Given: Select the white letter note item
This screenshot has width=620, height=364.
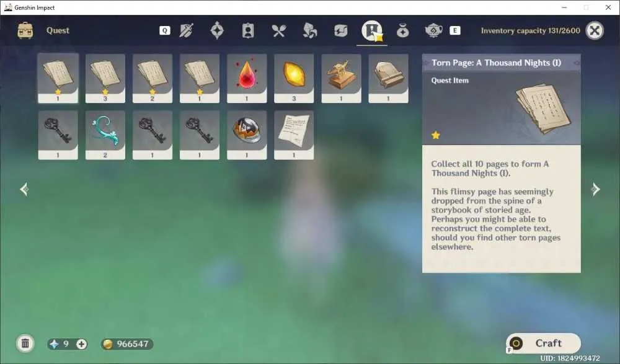Looking at the screenshot, I should 294,135.
